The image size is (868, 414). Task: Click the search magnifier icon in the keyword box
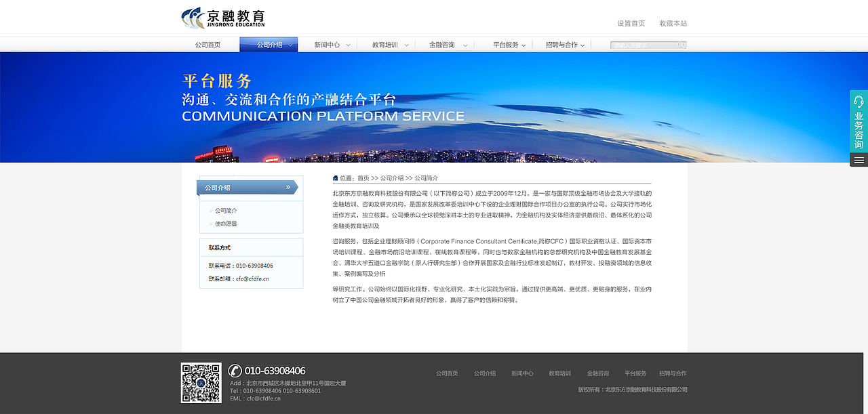click(x=682, y=45)
